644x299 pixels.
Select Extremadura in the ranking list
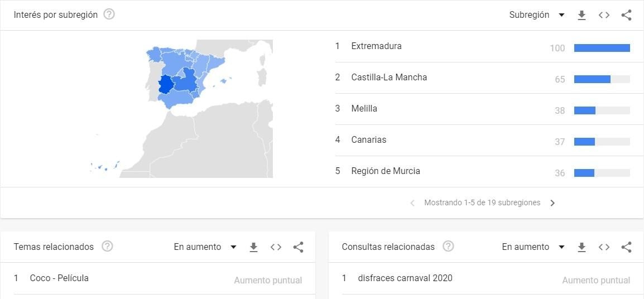pos(376,46)
